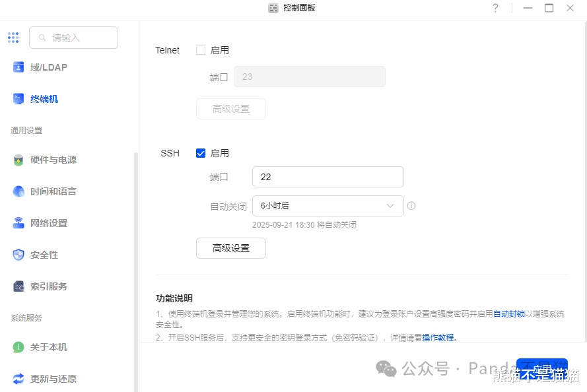Click the app grid launcher icon
The height and width of the screenshot is (392, 587).
[13, 38]
